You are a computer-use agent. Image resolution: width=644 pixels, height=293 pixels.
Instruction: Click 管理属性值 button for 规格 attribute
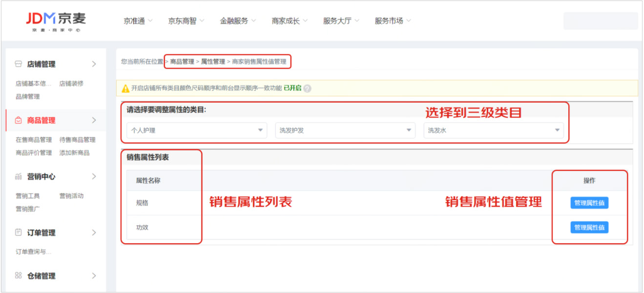tap(589, 203)
